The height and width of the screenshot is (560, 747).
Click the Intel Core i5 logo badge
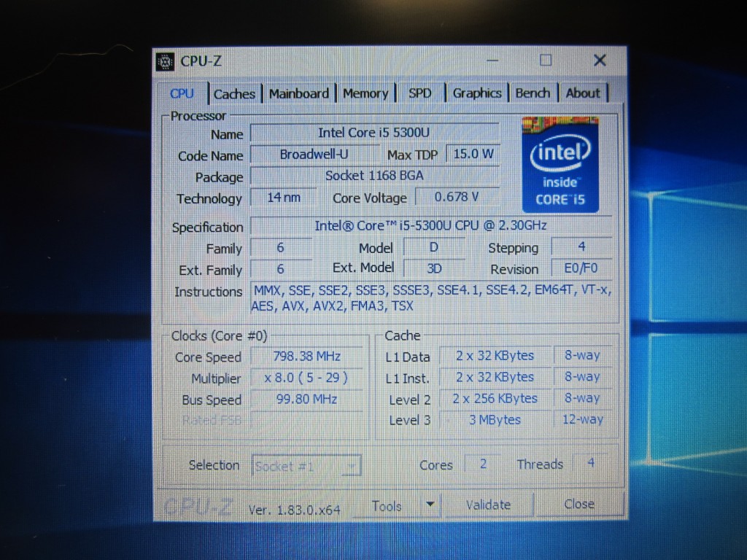pyautogui.click(x=560, y=164)
